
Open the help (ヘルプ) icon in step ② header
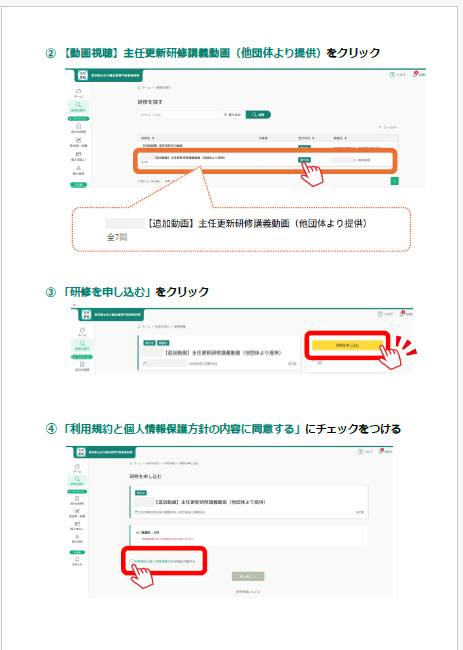[x=392, y=75]
